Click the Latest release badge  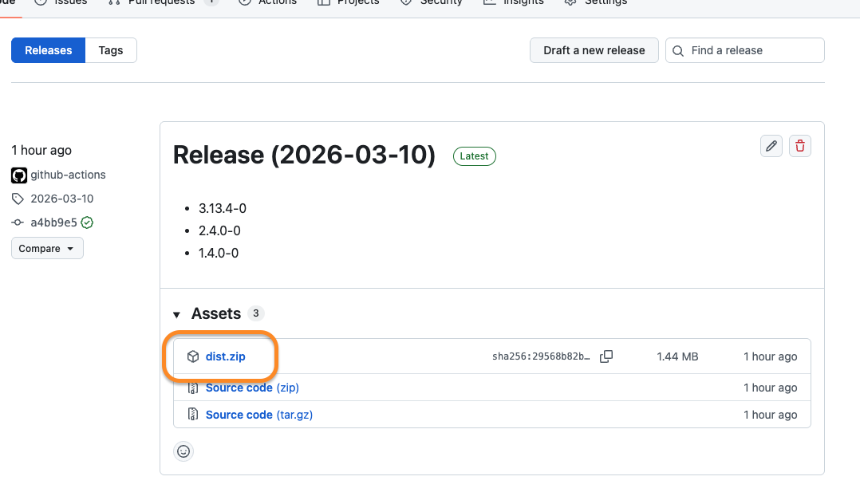[474, 156]
